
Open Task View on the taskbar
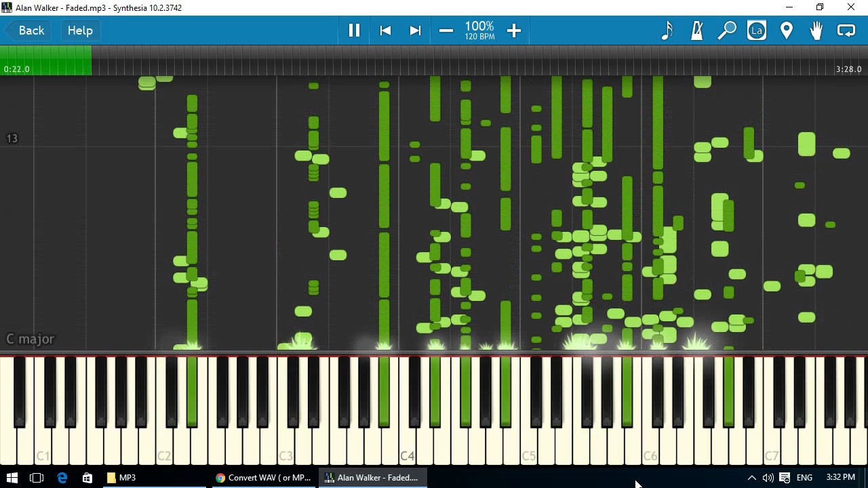click(37, 478)
